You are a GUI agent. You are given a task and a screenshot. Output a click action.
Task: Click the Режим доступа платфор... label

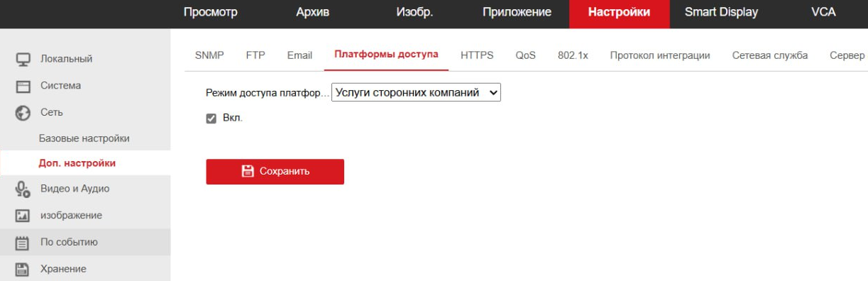click(267, 93)
